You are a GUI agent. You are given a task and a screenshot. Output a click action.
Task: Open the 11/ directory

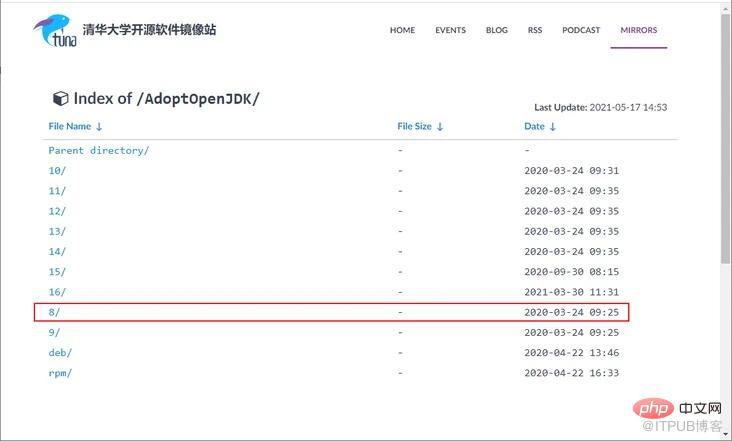(x=57, y=191)
